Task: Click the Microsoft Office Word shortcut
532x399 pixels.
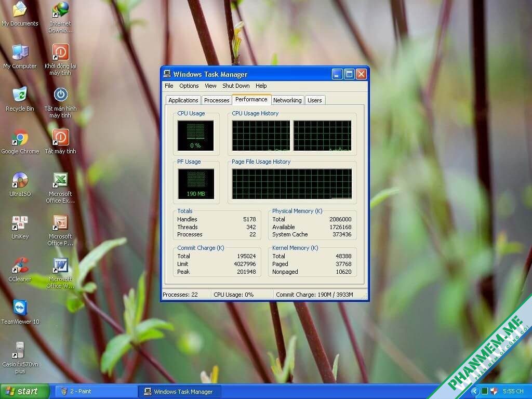Action: click(x=60, y=273)
